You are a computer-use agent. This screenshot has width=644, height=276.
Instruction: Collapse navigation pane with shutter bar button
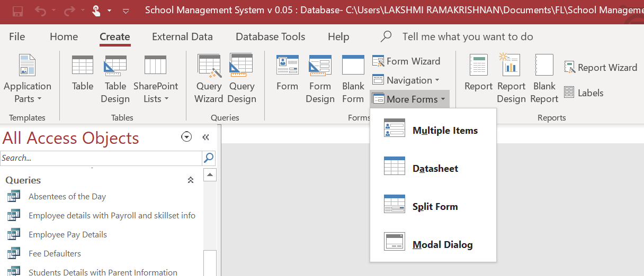(x=206, y=137)
